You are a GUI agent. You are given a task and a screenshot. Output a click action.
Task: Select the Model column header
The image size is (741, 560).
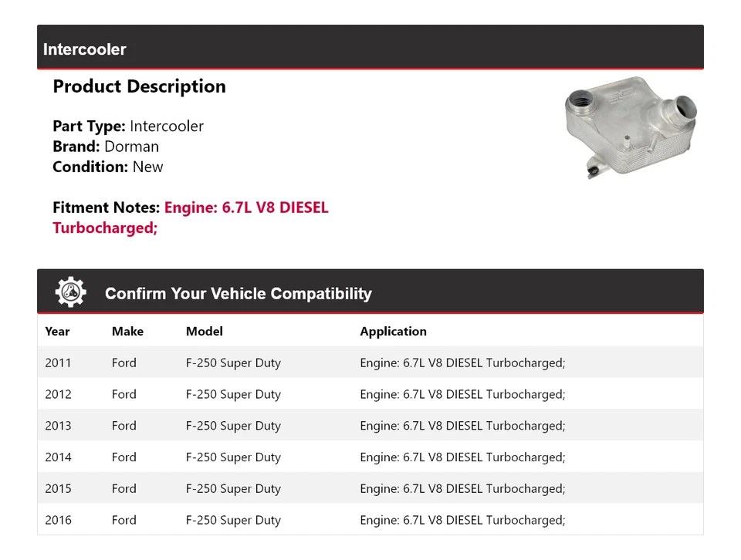pyautogui.click(x=204, y=332)
